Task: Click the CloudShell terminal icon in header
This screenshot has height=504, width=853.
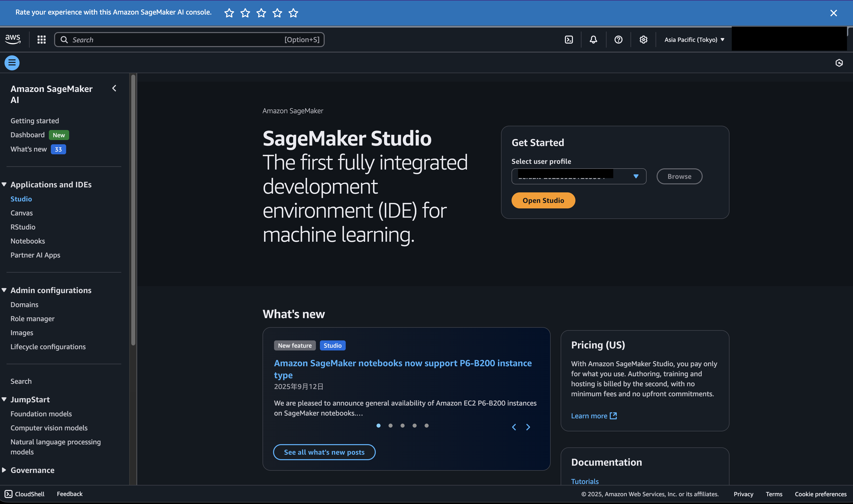Action: 569,40
